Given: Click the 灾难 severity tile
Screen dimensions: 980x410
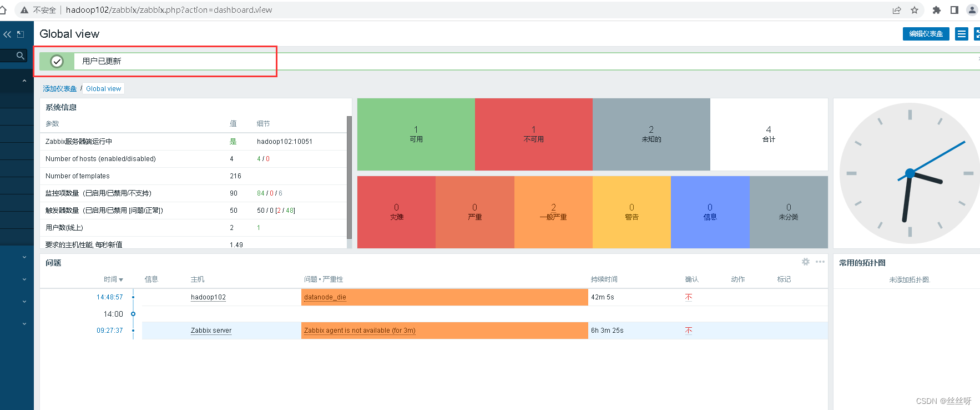Looking at the screenshot, I should [x=397, y=212].
